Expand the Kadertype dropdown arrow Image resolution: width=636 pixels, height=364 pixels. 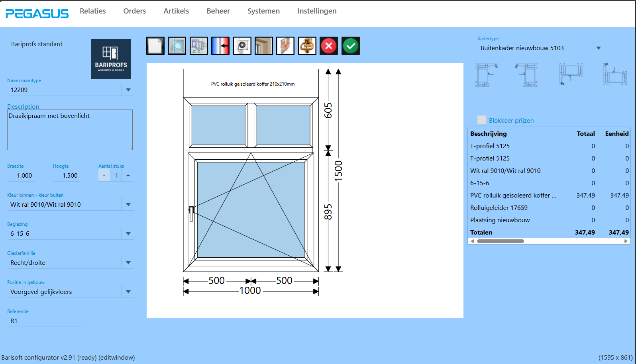(x=599, y=48)
